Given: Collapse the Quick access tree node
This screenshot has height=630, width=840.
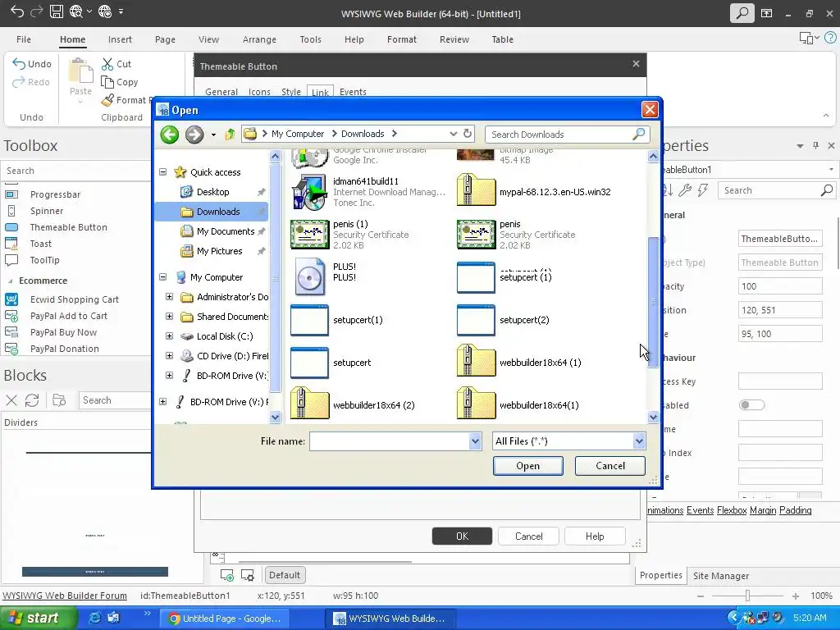Looking at the screenshot, I should [x=163, y=172].
